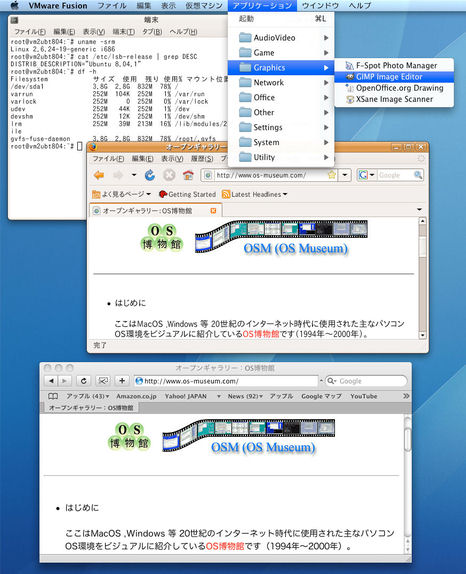The image size is (466, 574).
Task: Click the Firefox page vertical scrollbar
Action: pos(422,278)
